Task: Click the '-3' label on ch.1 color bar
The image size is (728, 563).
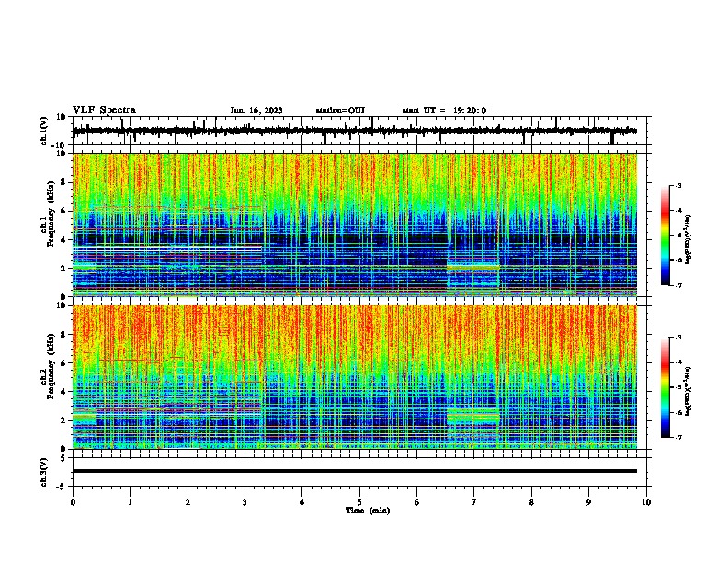Action: 677,185
